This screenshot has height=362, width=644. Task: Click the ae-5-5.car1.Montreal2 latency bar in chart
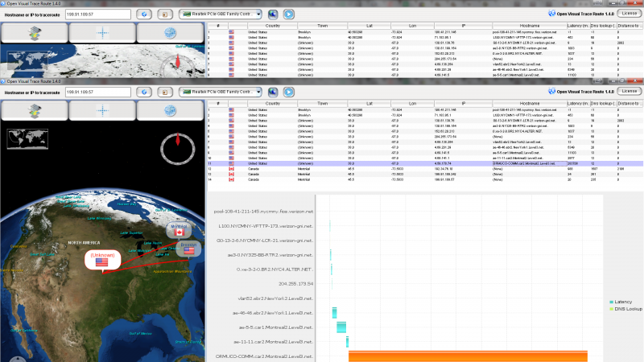coord(341,327)
